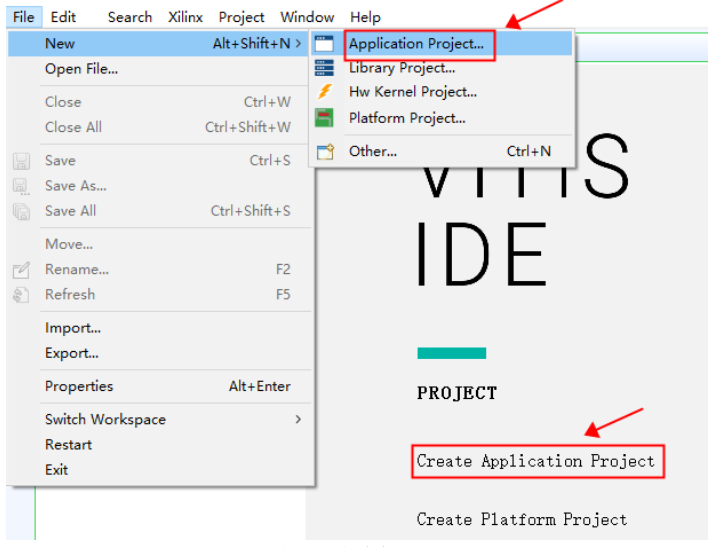Click the Save As... menu entry

point(158,185)
